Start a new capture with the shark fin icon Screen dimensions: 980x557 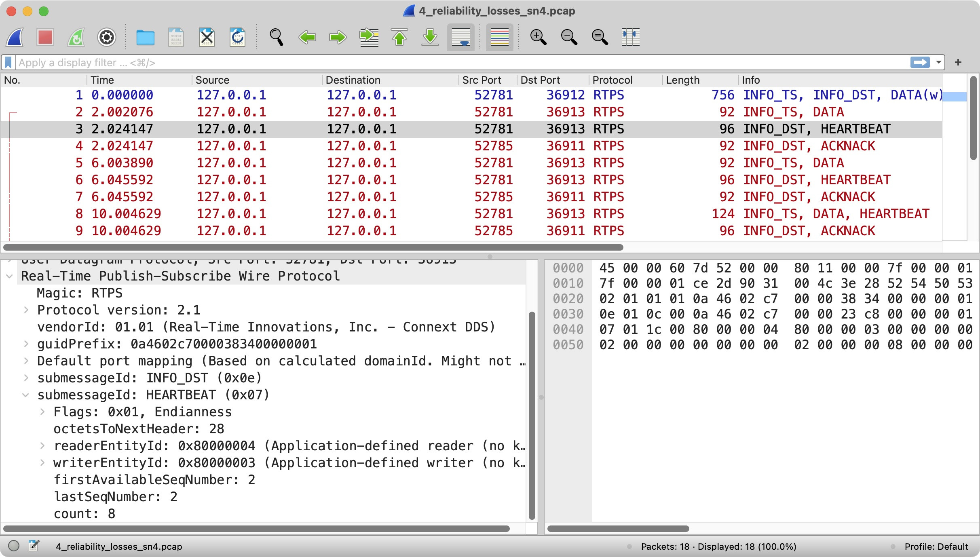click(15, 37)
